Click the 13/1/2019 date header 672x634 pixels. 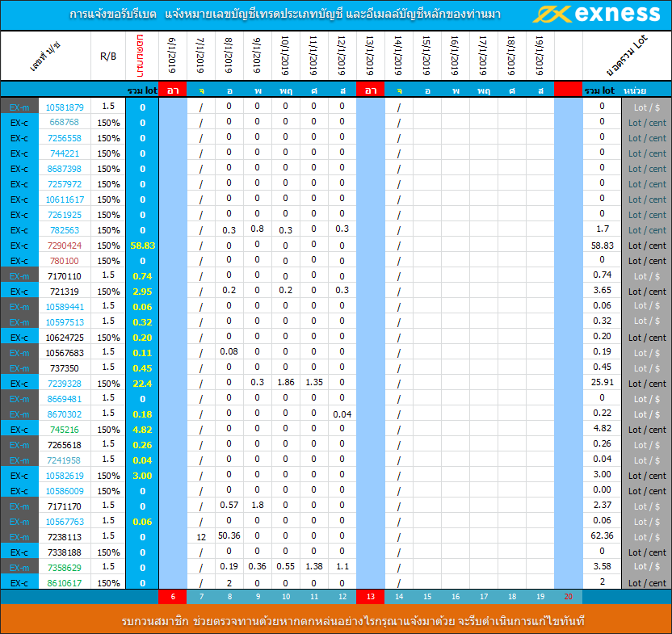370,57
